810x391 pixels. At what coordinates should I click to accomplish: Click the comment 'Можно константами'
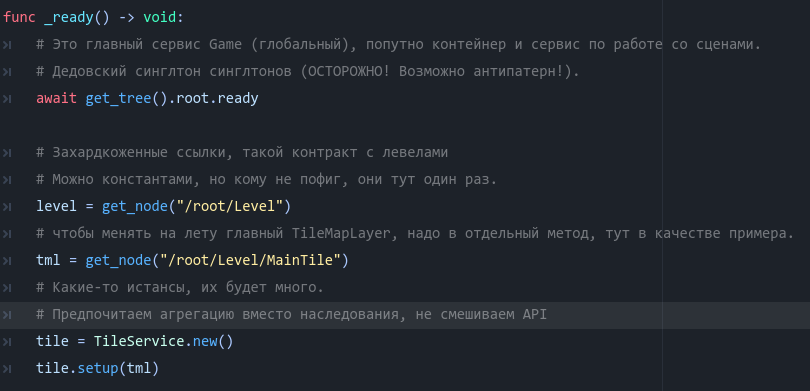point(267,180)
